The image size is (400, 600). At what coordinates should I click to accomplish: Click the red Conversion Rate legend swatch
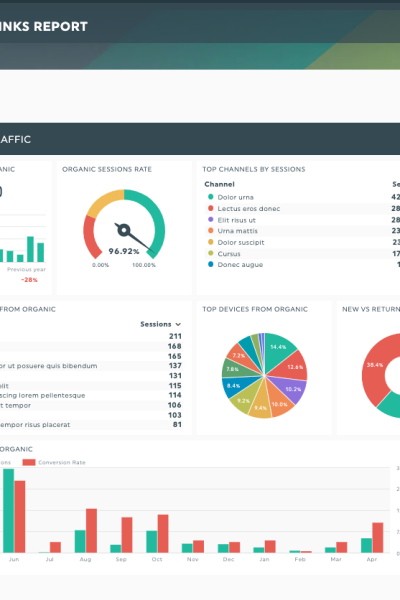[x=29, y=462]
